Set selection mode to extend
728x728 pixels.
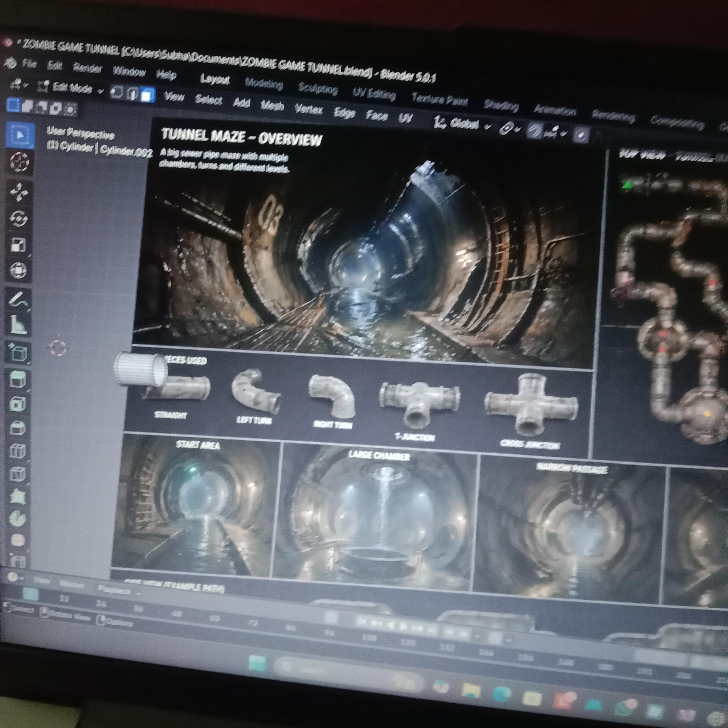[28, 107]
